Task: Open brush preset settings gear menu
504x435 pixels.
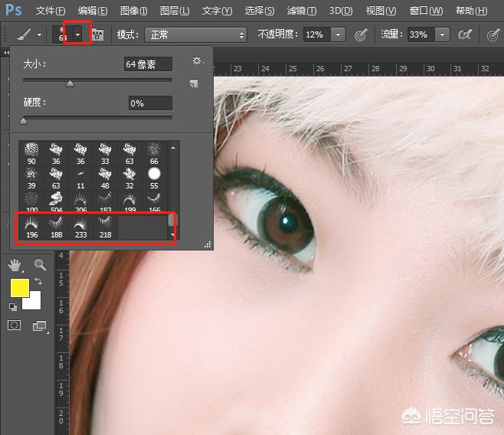Action: tap(197, 61)
